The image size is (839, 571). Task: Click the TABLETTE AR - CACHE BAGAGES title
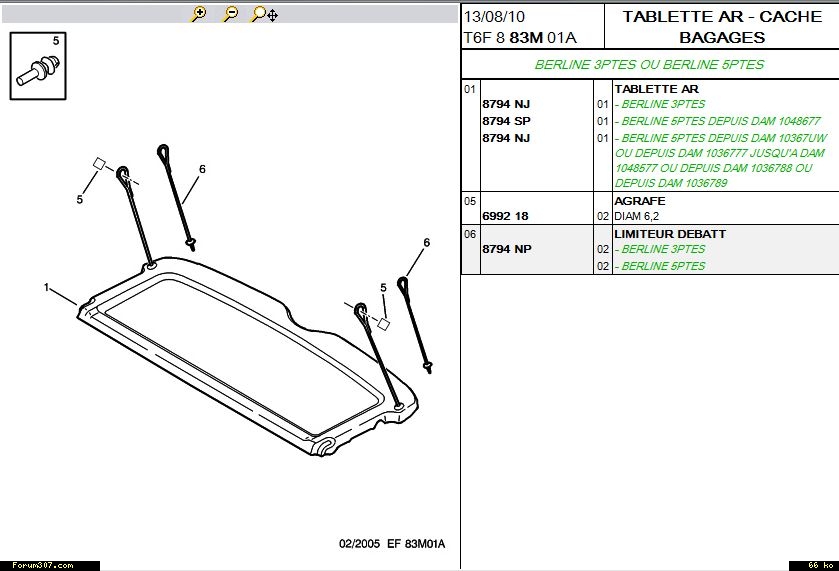point(721,27)
